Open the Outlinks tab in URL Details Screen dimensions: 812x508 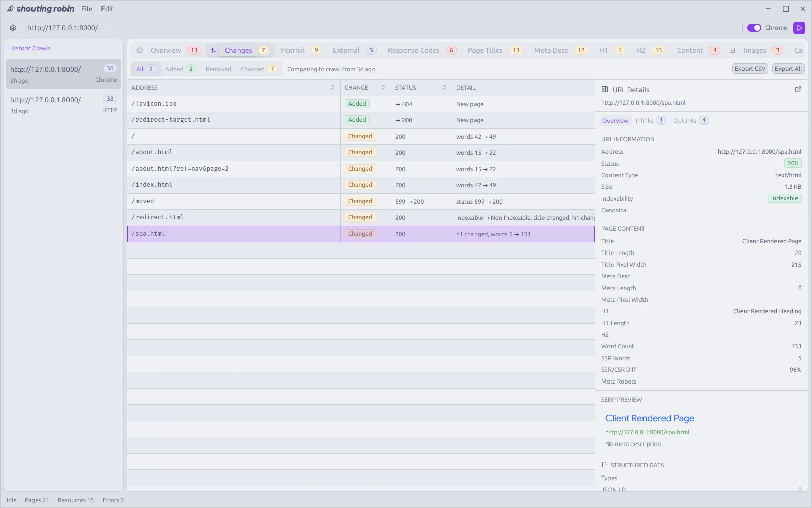(x=691, y=120)
